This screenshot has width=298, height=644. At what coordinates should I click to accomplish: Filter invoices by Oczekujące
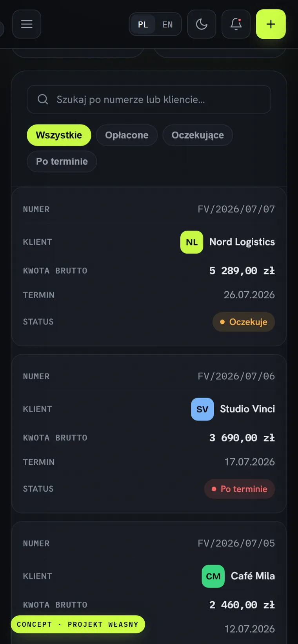pyautogui.click(x=198, y=135)
